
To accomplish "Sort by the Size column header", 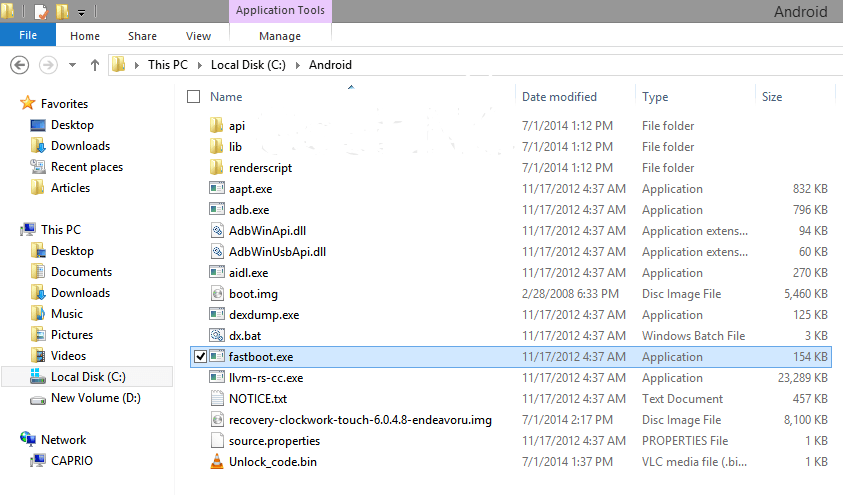I will (772, 97).
